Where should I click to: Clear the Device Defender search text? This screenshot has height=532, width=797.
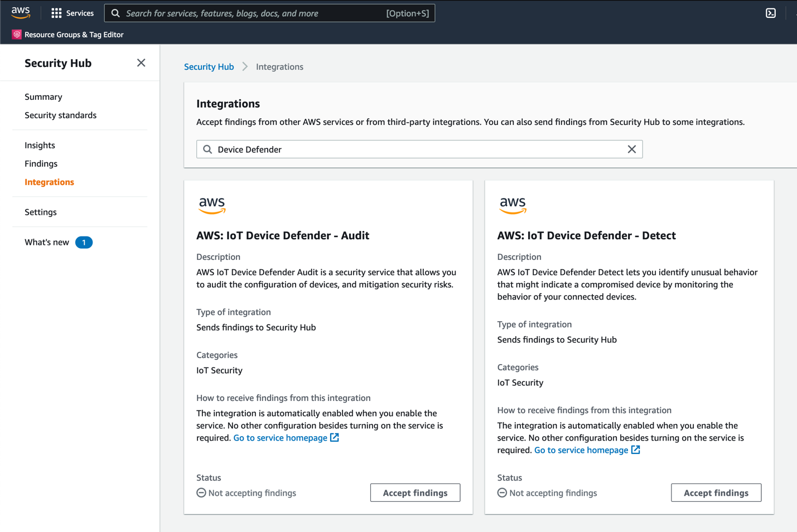[631, 149]
